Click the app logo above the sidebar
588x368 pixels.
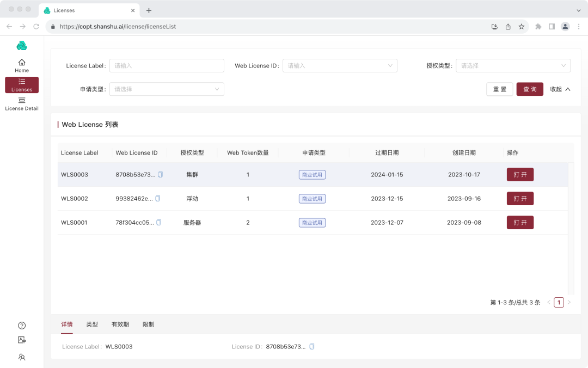21,46
